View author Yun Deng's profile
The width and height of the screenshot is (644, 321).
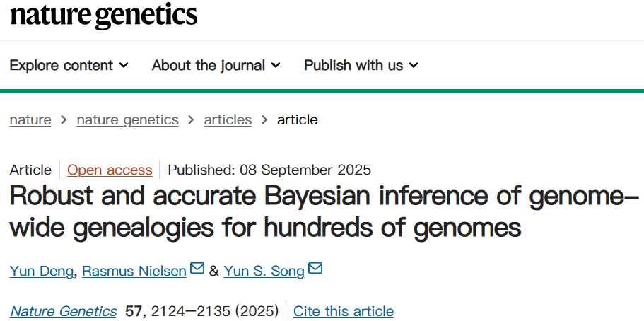coord(41,271)
